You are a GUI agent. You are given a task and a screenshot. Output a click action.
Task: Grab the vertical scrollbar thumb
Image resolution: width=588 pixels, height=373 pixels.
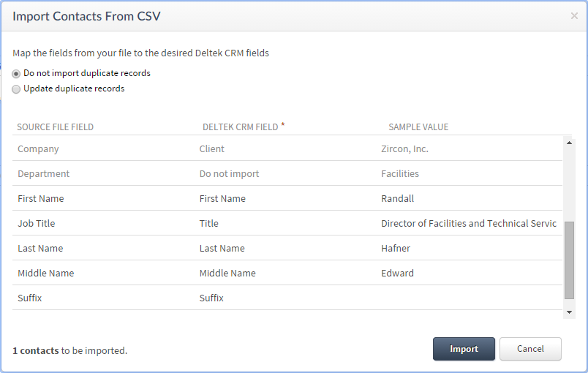pos(570,260)
